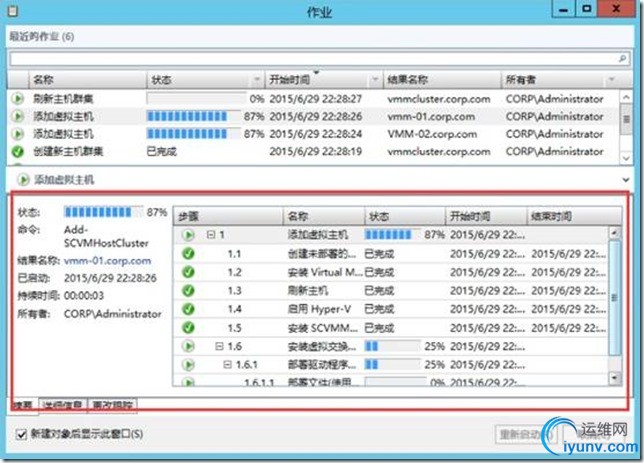Collapse step 1 in the steps tree
This screenshot has height=463, width=644.
[211, 235]
